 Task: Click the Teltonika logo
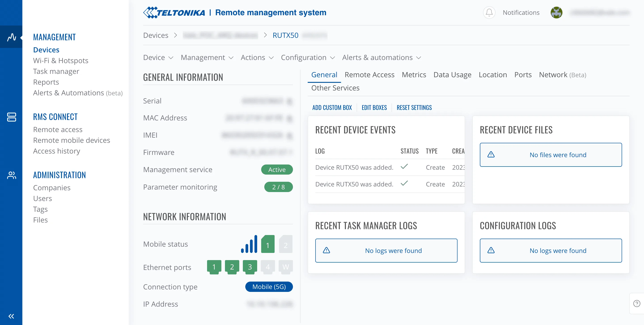174,13
